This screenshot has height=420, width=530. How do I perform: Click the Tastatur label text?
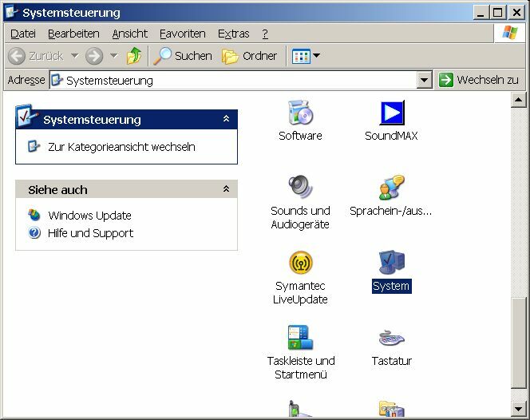click(391, 361)
